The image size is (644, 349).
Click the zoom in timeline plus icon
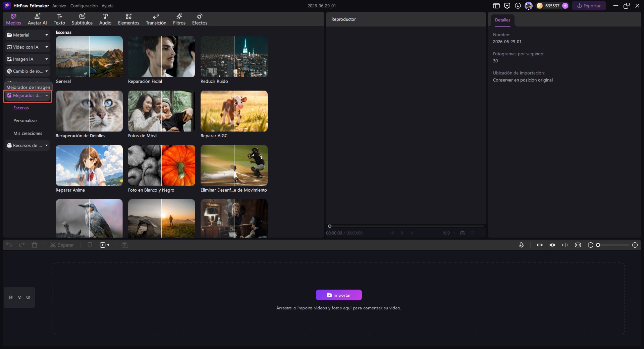click(x=635, y=245)
